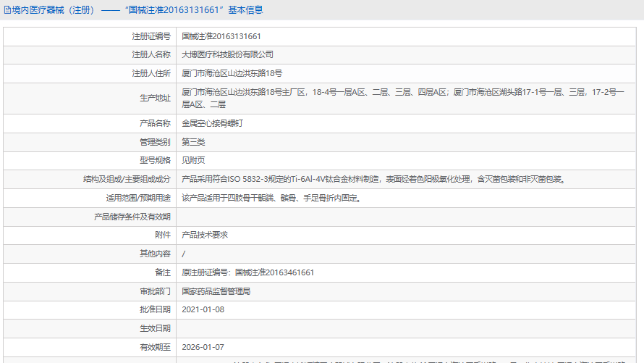Viewport: 644px width, 363px height.
Task: Select company name 大博医疗科技股份有限公司
Action: pos(227,54)
